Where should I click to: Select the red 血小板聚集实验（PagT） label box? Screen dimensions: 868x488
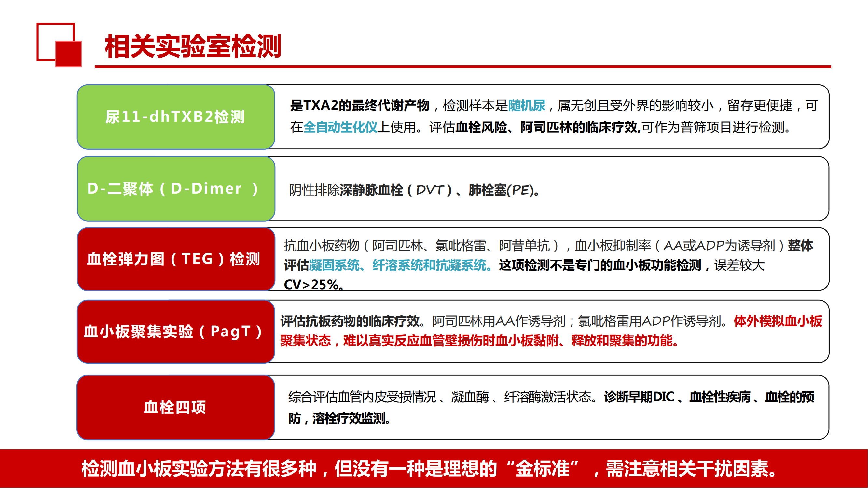(x=176, y=332)
